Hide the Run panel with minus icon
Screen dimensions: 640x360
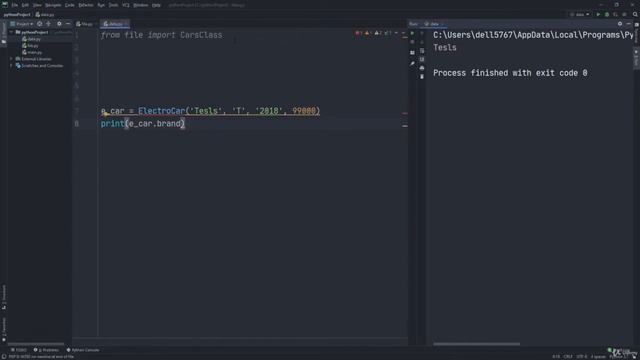pos(629,24)
